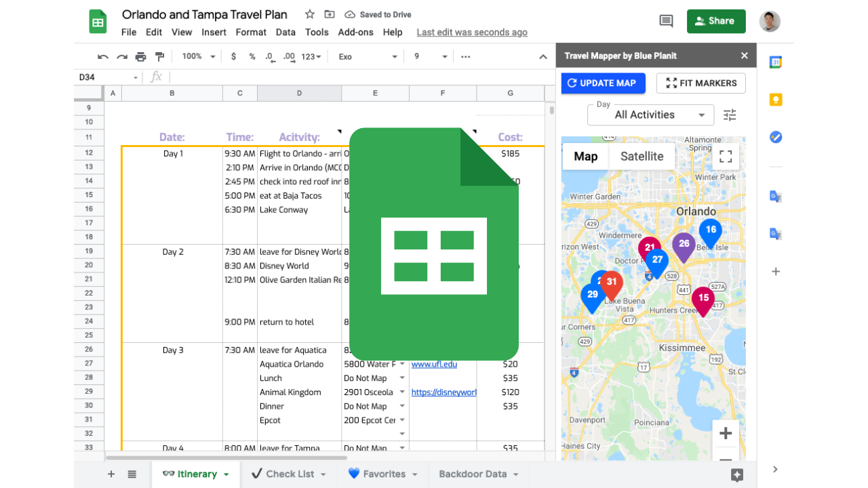The image size is (868, 488).
Task: Apply percent format icon
Action: (x=252, y=57)
